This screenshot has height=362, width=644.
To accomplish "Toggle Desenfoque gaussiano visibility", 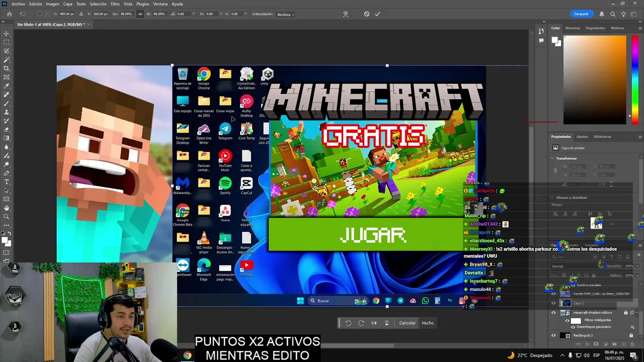I will [573, 327].
